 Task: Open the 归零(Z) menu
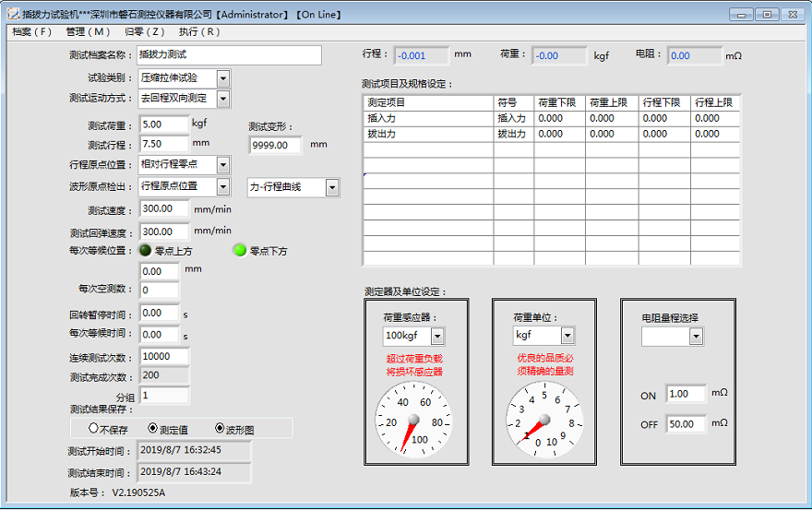click(x=145, y=31)
